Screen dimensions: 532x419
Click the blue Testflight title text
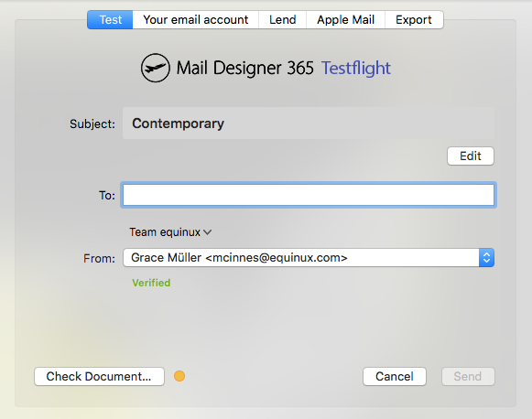tap(356, 68)
